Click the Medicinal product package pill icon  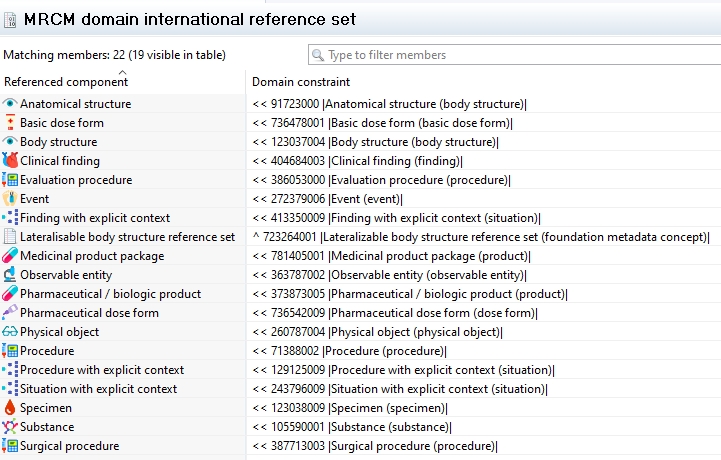pos(10,256)
